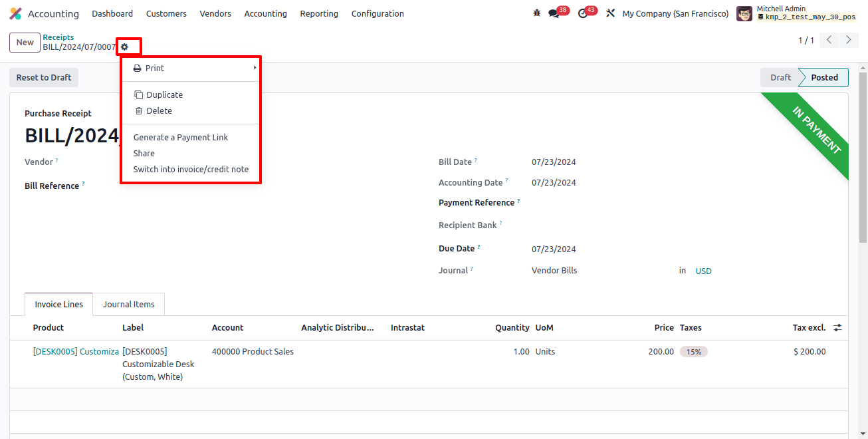
Task: Click the tools wrench icon
Action: (x=610, y=13)
